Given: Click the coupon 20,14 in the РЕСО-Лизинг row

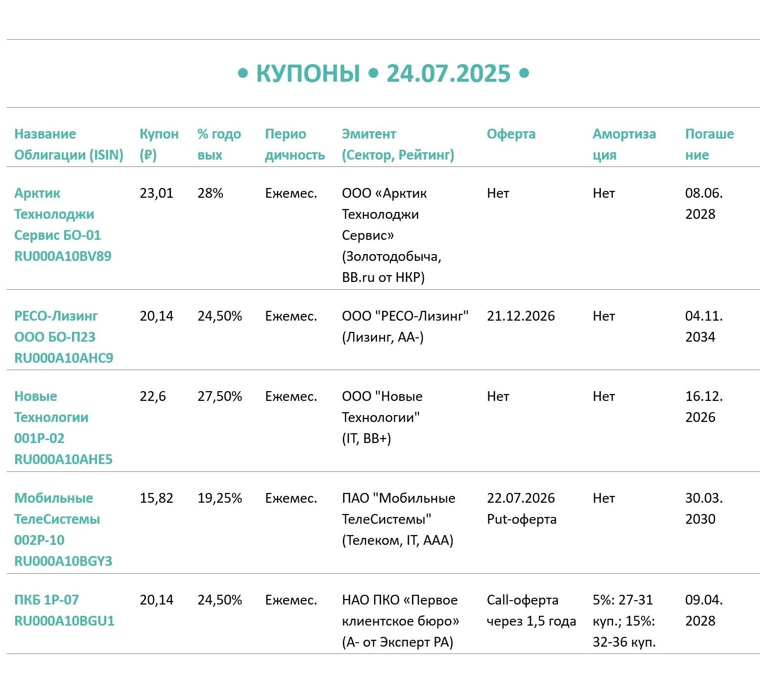Looking at the screenshot, I should pyautogui.click(x=156, y=316).
